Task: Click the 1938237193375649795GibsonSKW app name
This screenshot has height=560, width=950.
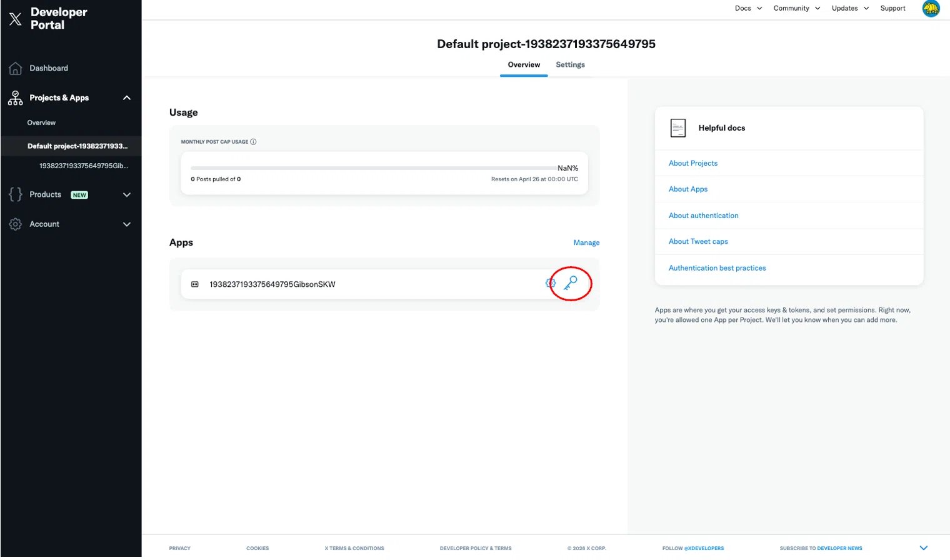Action: click(272, 284)
